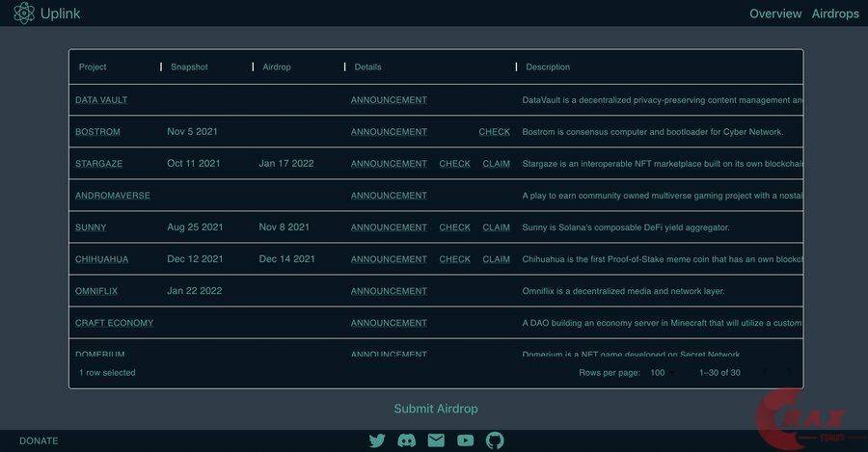Open ANNOUNCEMENT link in the OMNIFLIX row

point(390,291)
